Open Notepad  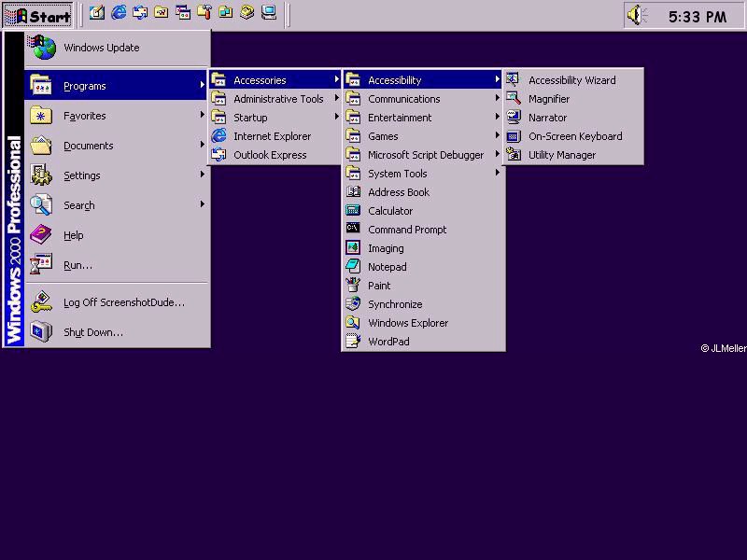point(423,267)
